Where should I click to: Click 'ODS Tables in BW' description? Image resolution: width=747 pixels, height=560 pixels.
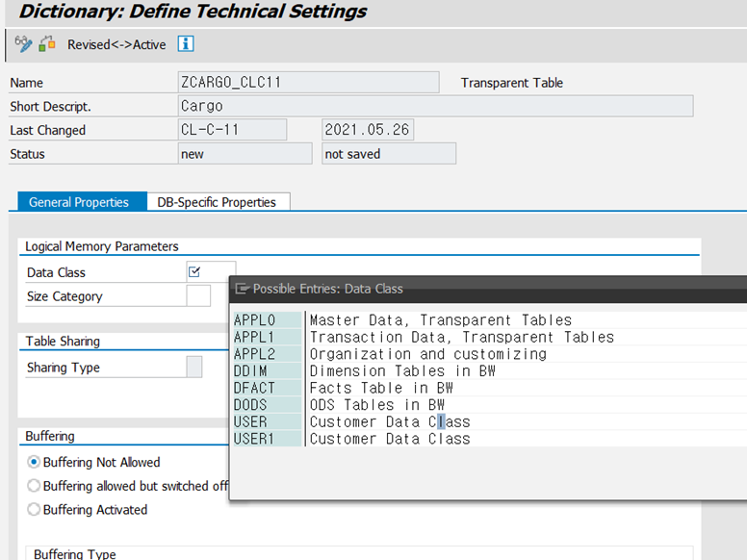[x=376, y=405]
